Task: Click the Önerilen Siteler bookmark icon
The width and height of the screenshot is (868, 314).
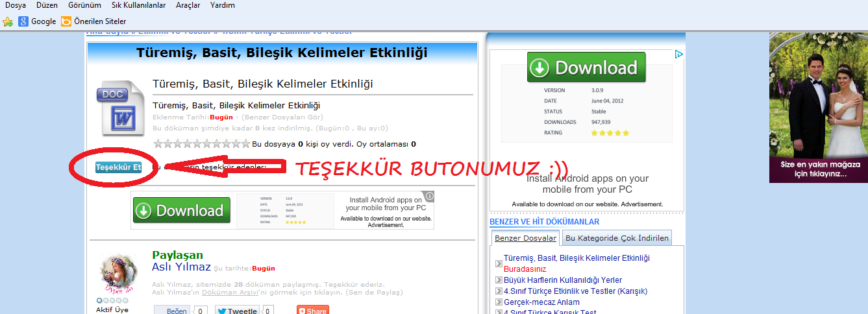Action: (66, 21)
